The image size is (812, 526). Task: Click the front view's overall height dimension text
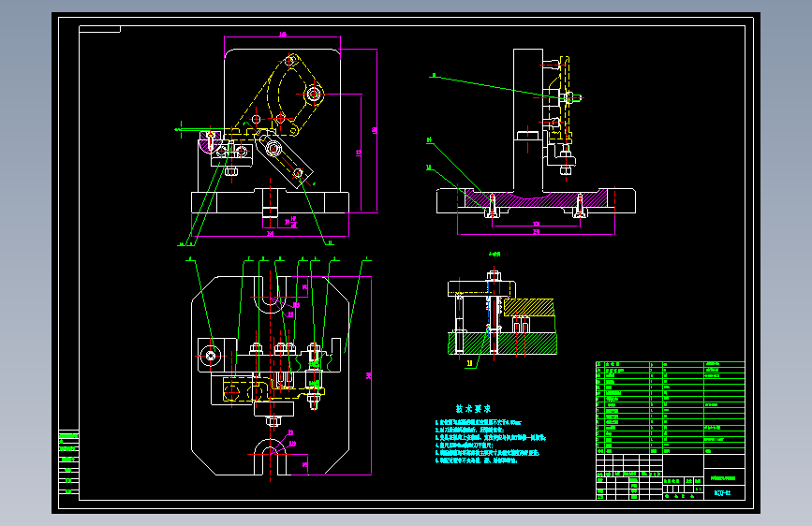tap(374, 130)
